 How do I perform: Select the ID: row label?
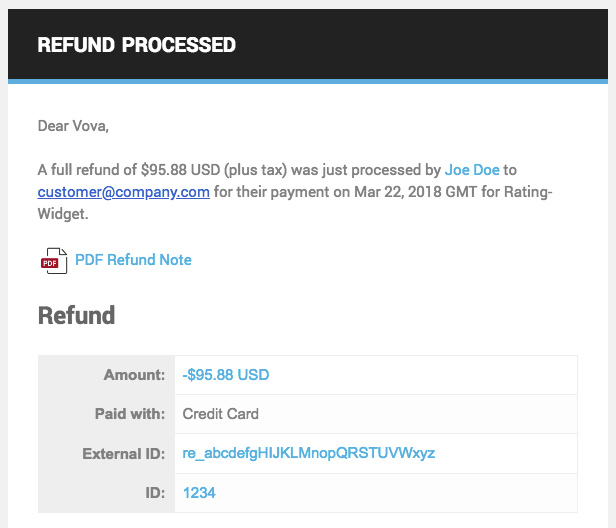(x=153, y=492)
